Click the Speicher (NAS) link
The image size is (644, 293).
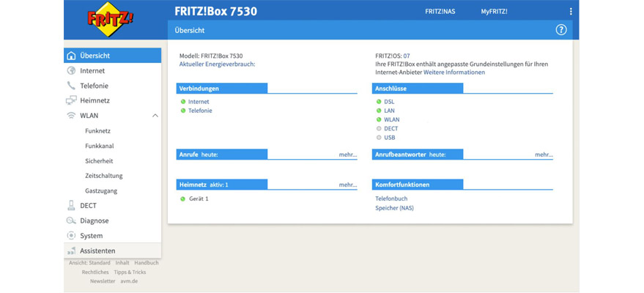point(394,208)
